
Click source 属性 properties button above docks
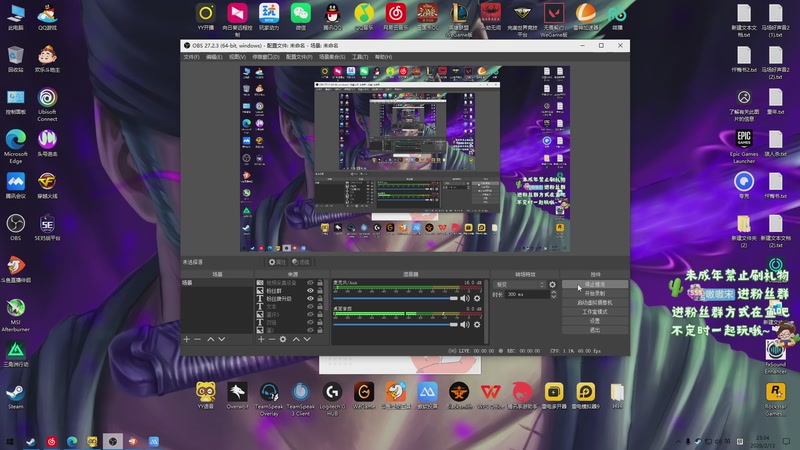coord(277,262)
